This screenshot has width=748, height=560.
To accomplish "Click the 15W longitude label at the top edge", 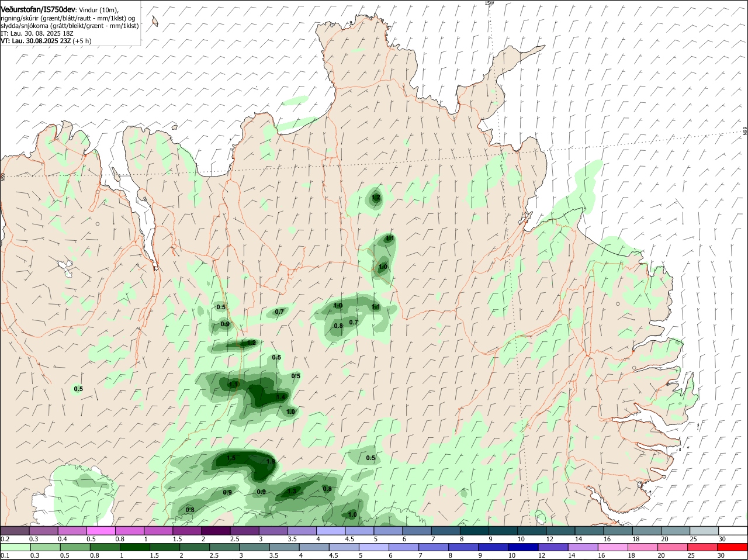I will pos(490,3).
